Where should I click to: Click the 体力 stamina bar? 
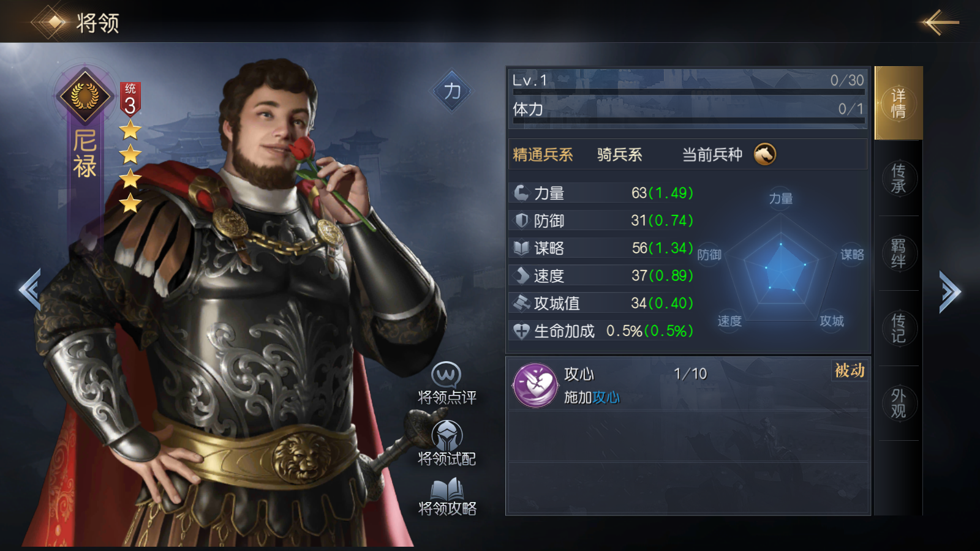[688, 121]
